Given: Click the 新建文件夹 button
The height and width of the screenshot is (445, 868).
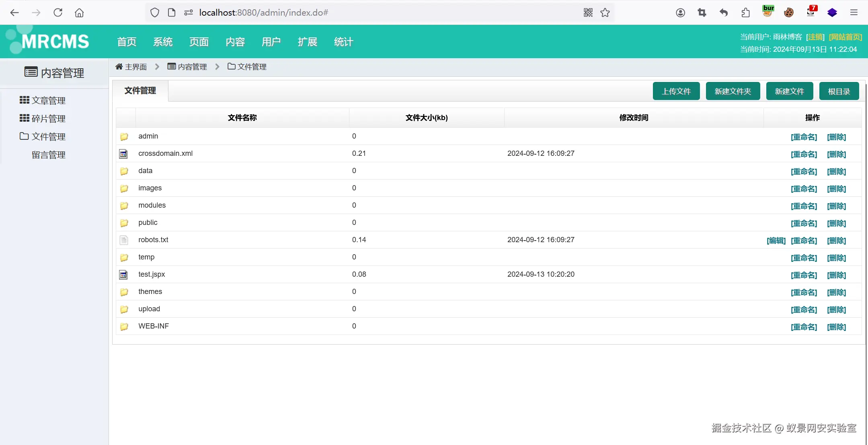Looking at the screenshot, I should pos(733,91).
